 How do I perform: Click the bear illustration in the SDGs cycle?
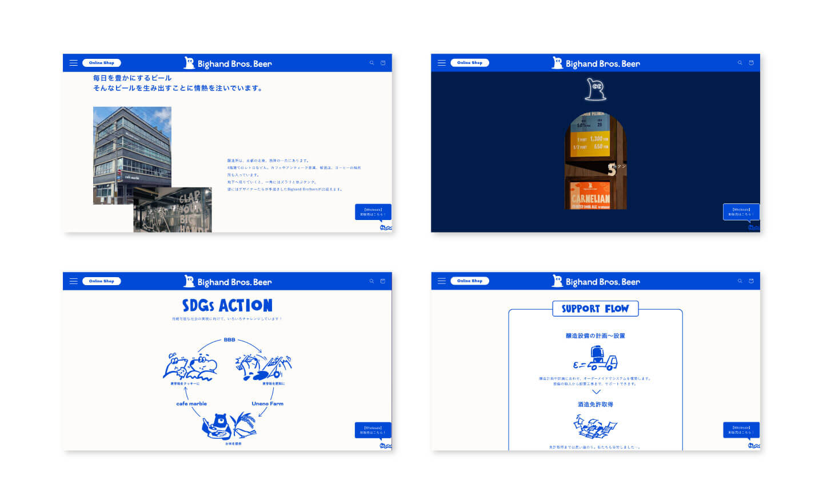pyautogui.click(x=217, y=425)
